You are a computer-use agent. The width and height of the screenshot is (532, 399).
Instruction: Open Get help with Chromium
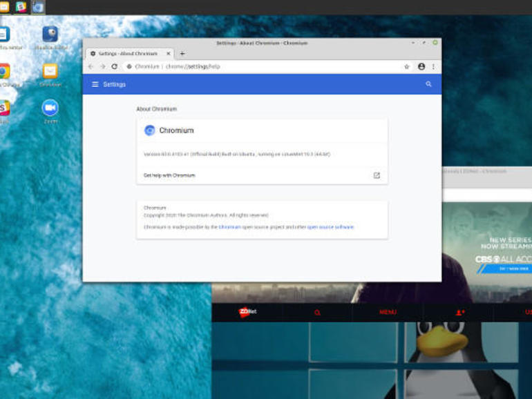(x=262, y=175)
